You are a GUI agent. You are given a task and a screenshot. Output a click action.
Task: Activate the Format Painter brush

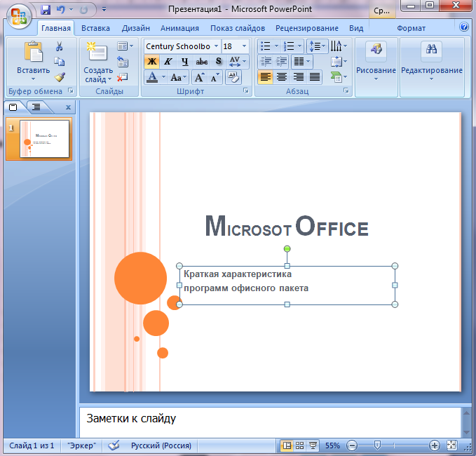tap(60, 77)
